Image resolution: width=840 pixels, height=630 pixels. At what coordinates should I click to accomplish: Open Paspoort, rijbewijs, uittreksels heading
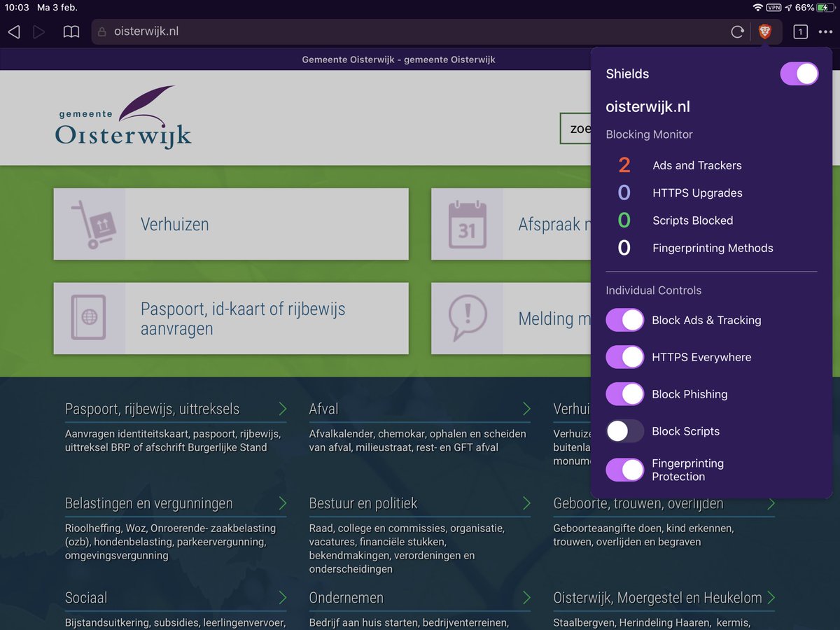click(x=153, y=409)
